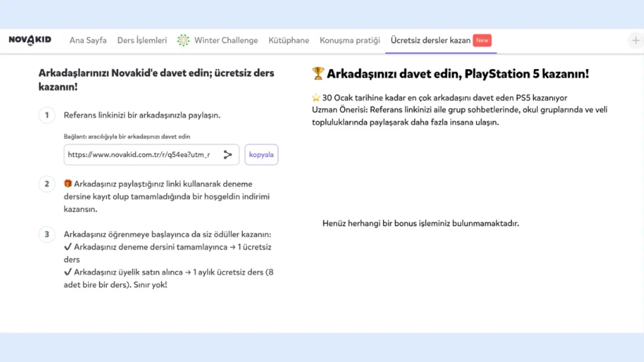The image size is (644, 362).
Task: Open Konuşma pratiği tab
Action: coord(350,40)
